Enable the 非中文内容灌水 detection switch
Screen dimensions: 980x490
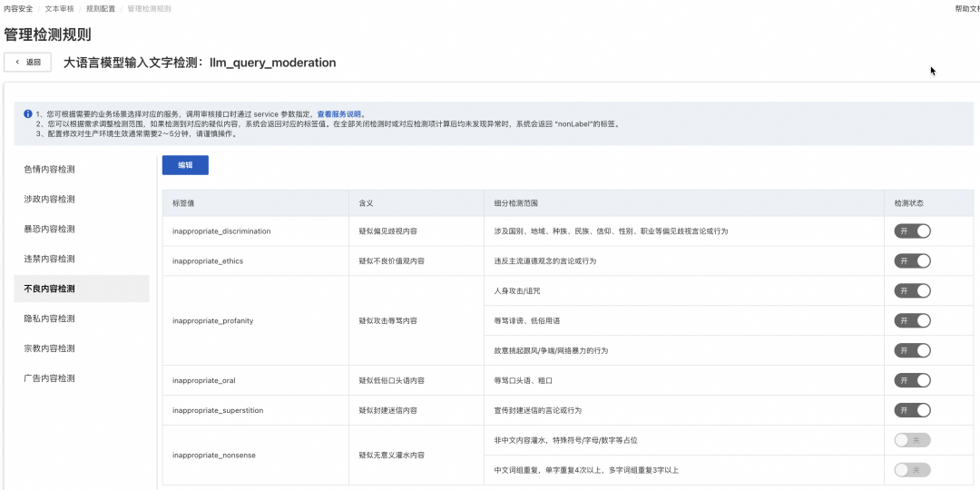[x=912, y=440]
